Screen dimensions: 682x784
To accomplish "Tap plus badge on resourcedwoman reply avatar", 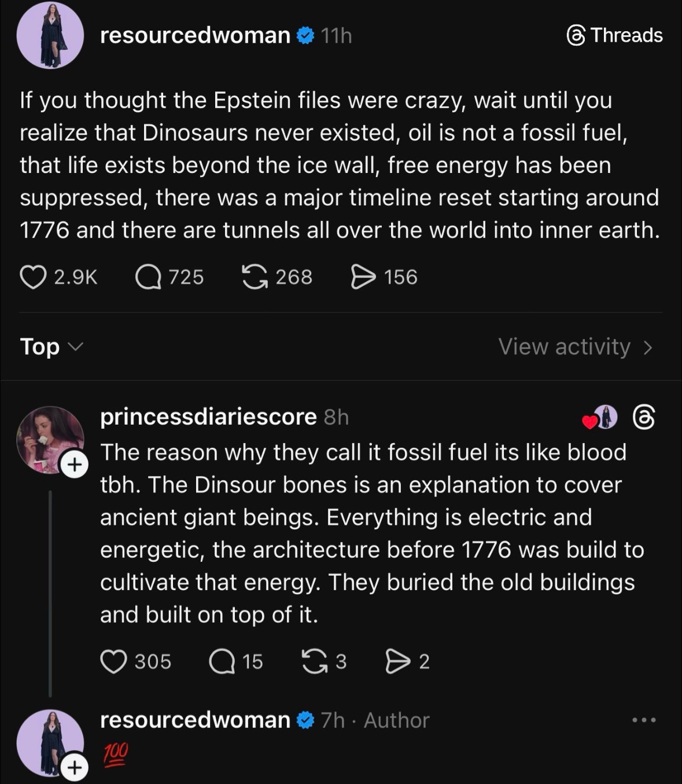I will (x=74, y=767).
